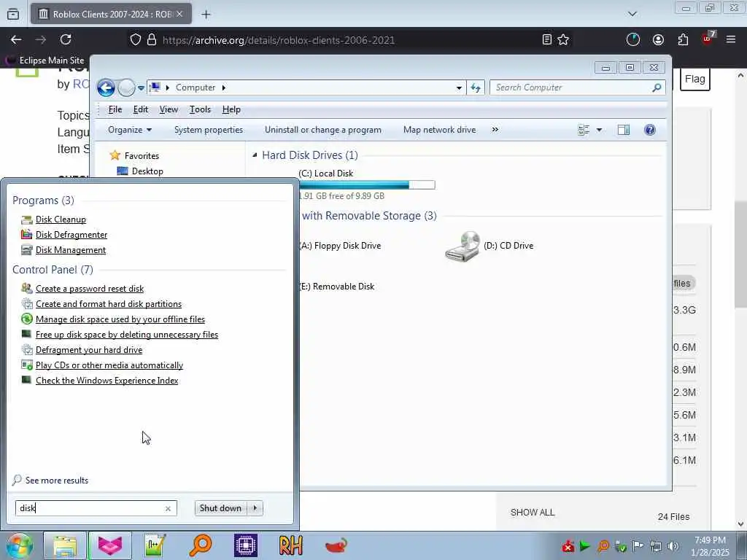
Task: Click Uninstall or change a program
Action: (x=323, y=130)
